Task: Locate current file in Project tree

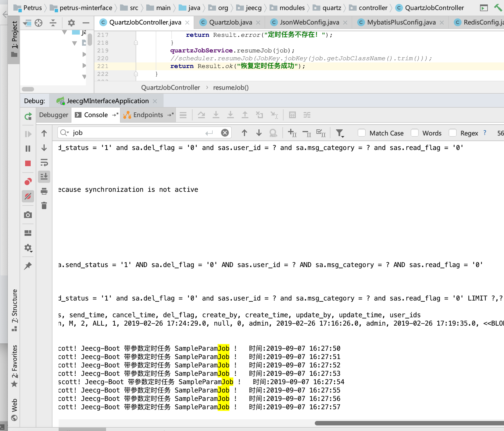Action: coord(39,23)
